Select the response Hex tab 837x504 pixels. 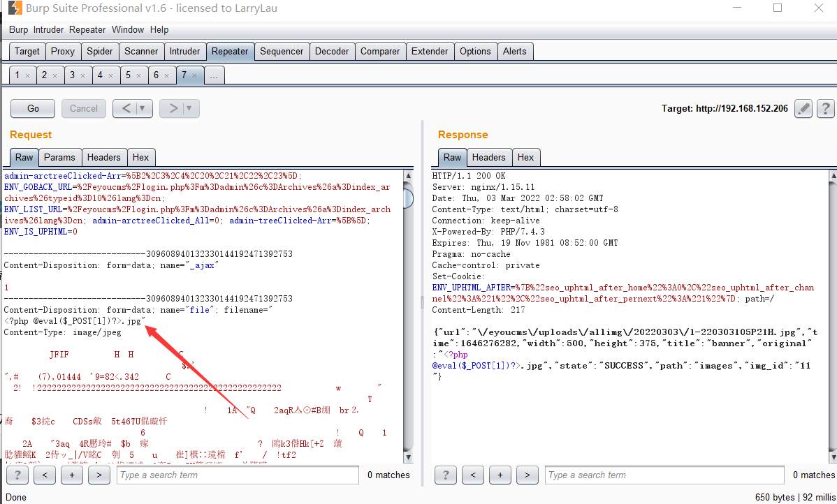pos(526,157)
